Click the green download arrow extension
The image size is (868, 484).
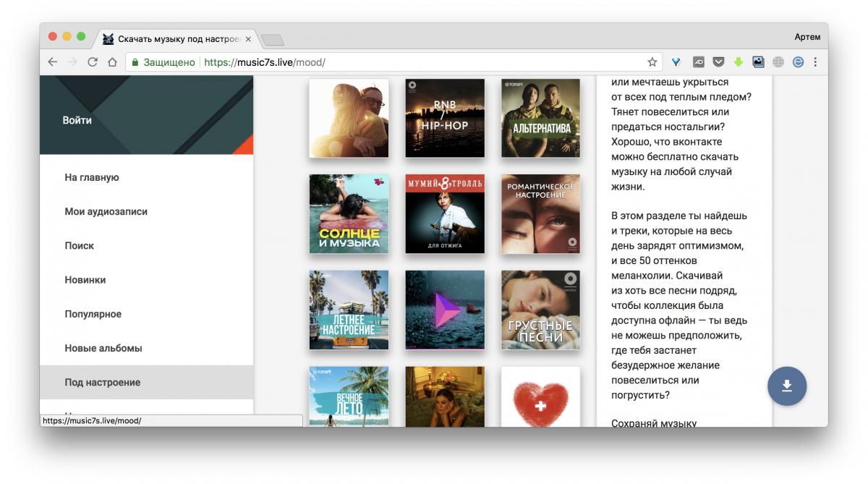(739, 62)
